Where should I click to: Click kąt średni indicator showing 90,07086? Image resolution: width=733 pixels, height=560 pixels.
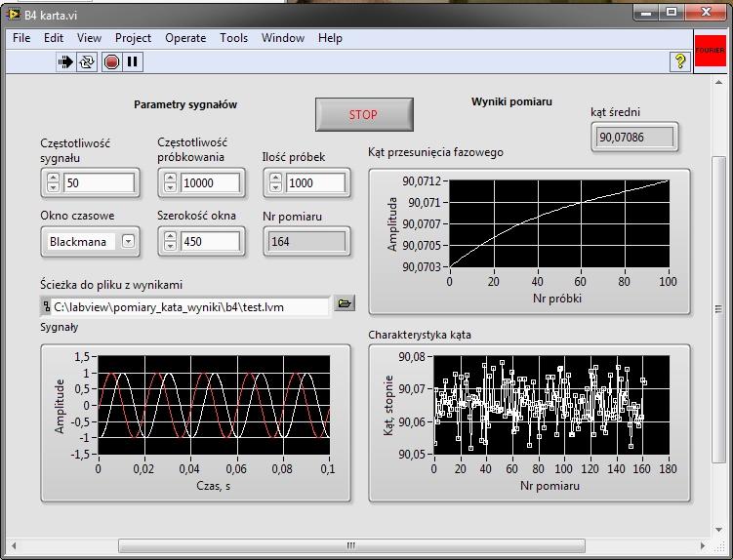click(x=634, y=137)
